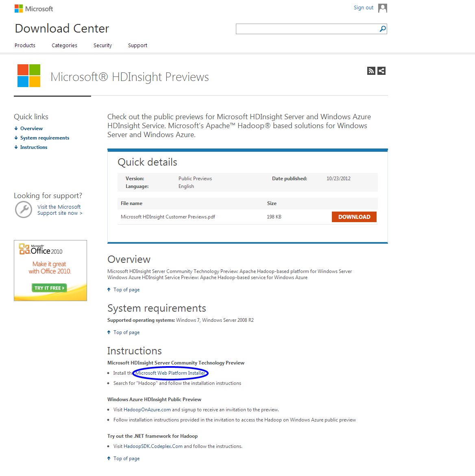Click the Public Previews version value
The height and width of the screenshot is (476, 475).
195,179
